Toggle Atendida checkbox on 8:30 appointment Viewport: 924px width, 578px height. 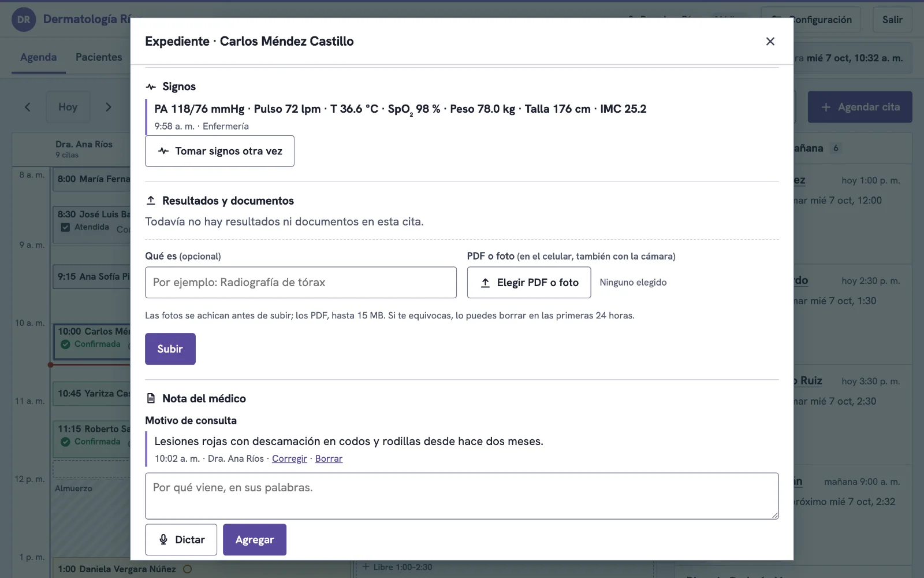65,227
